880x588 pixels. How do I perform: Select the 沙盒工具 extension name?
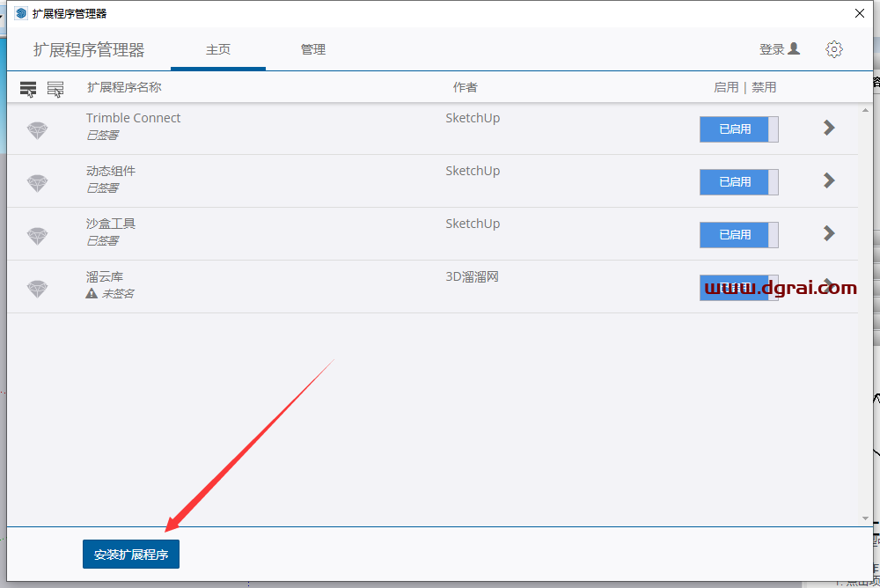tap(111, 224)
